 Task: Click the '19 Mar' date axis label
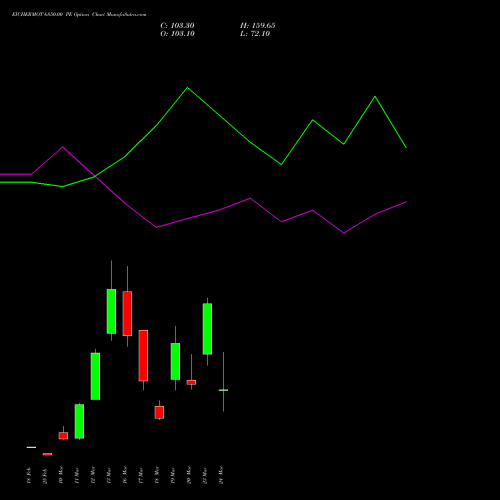(173, 475)
